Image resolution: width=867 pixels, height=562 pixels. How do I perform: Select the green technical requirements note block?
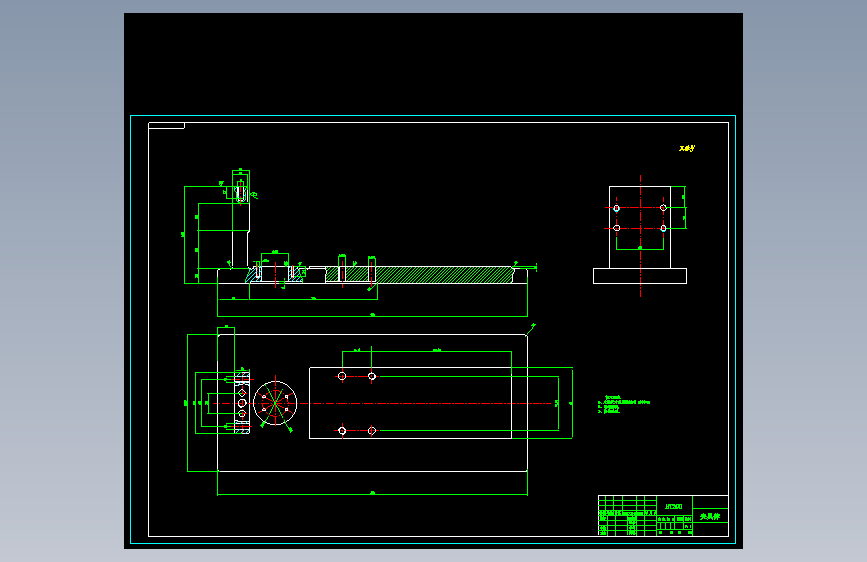click(624, 405)
